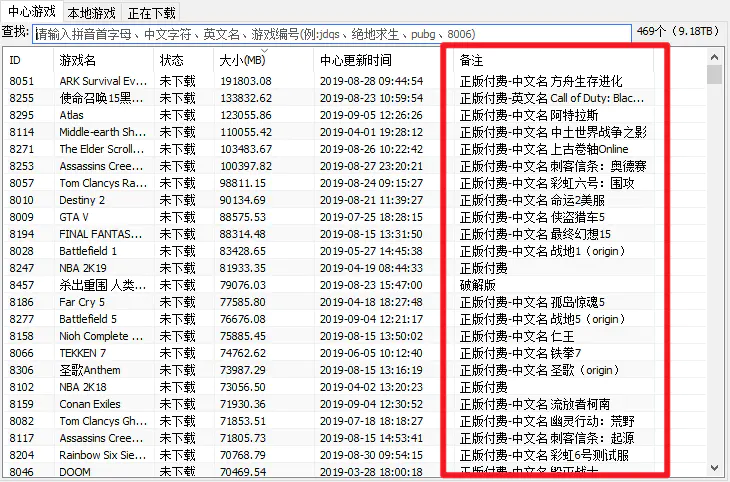Screen dimensions: 730x482
Task: Click note 正版付费-中文名 上古卷轴Online
Action: point(544,149)
